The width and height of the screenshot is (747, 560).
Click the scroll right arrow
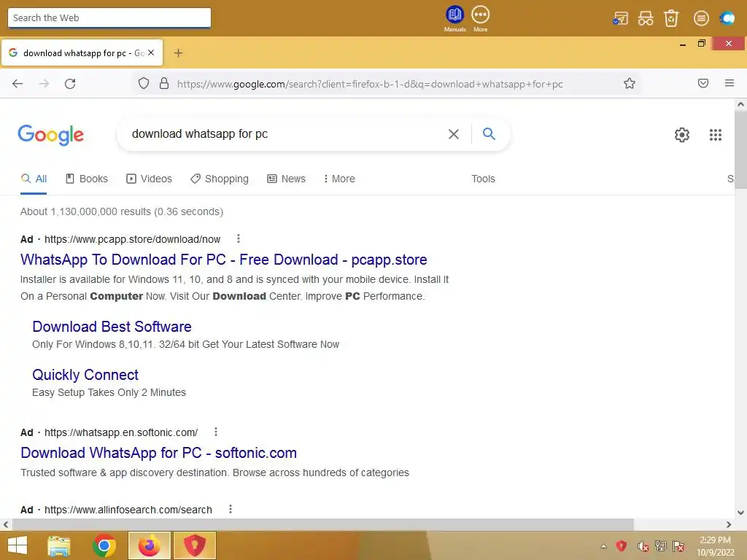[x=729, y=525]
